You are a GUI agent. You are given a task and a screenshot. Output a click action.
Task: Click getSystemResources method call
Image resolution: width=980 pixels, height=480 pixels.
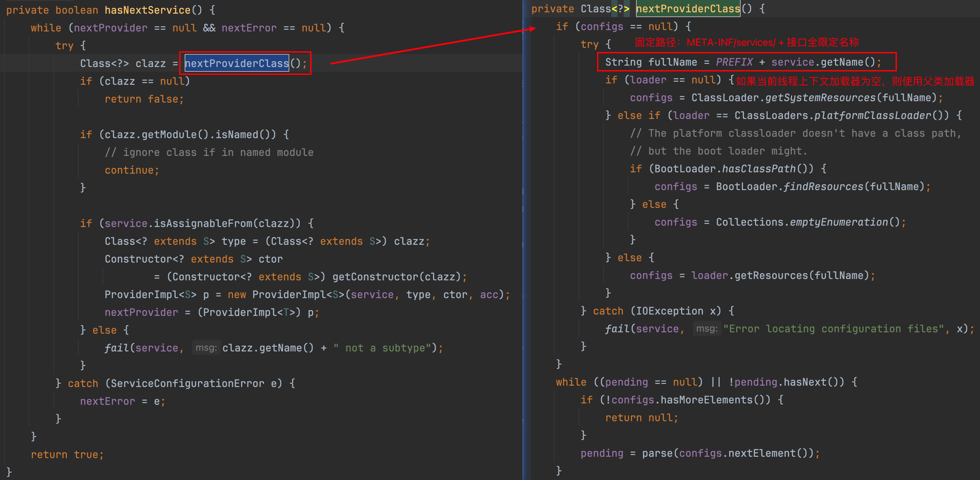[x=821, y=98]
